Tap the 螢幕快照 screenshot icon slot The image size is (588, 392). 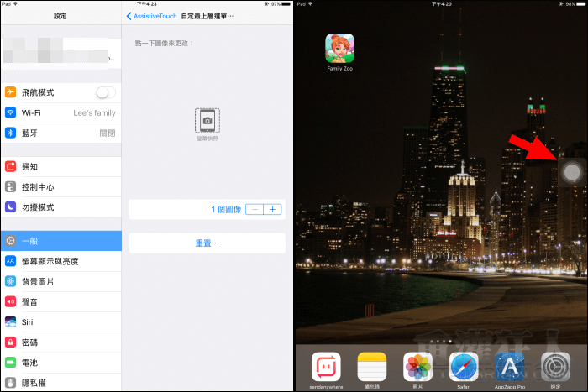[x=207, y=122]
